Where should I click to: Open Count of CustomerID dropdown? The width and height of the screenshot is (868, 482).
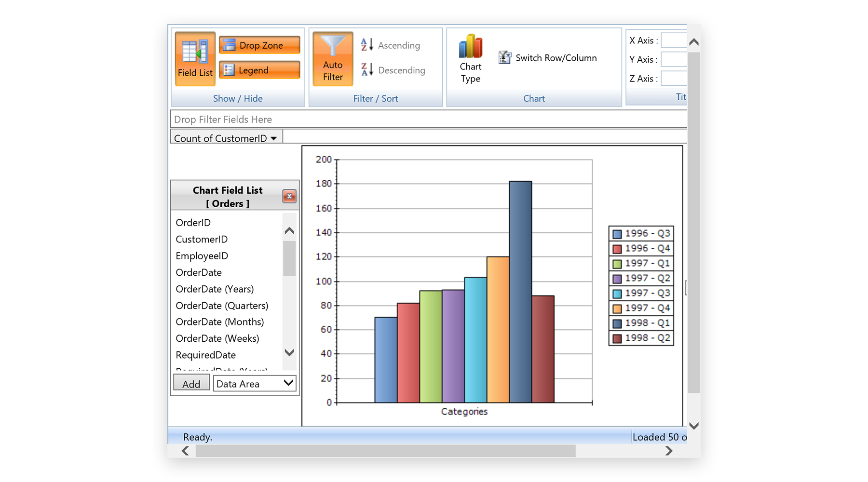[274, 138]
